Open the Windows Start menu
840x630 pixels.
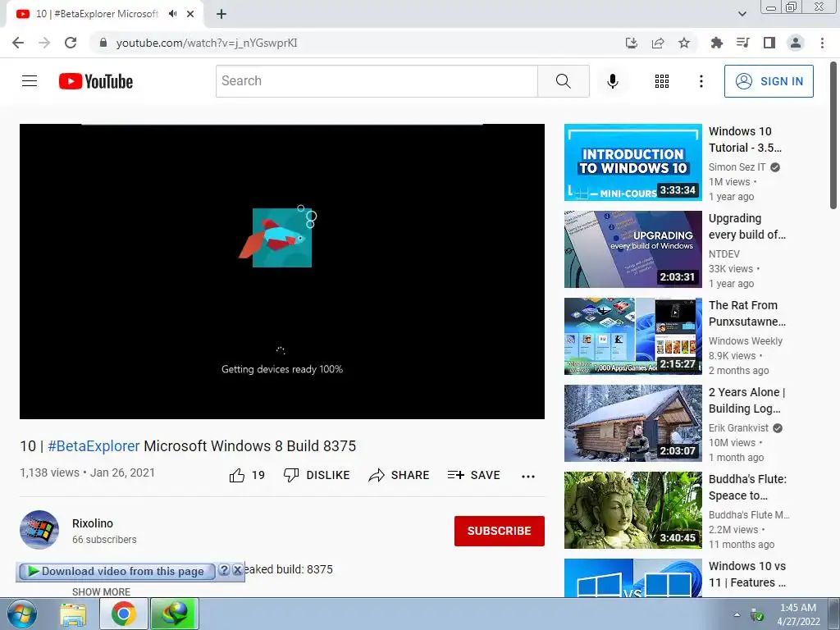tap(22, 614)
